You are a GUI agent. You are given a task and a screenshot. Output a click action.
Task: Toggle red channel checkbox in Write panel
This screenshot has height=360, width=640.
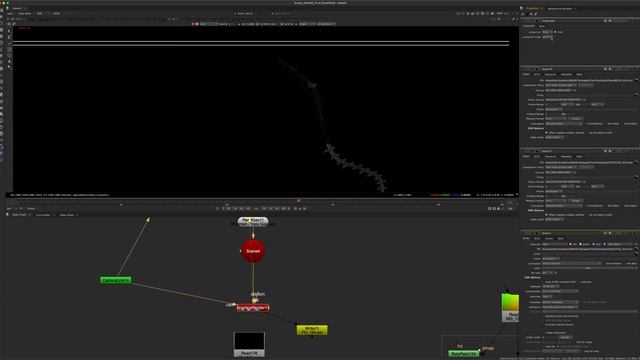570,244
